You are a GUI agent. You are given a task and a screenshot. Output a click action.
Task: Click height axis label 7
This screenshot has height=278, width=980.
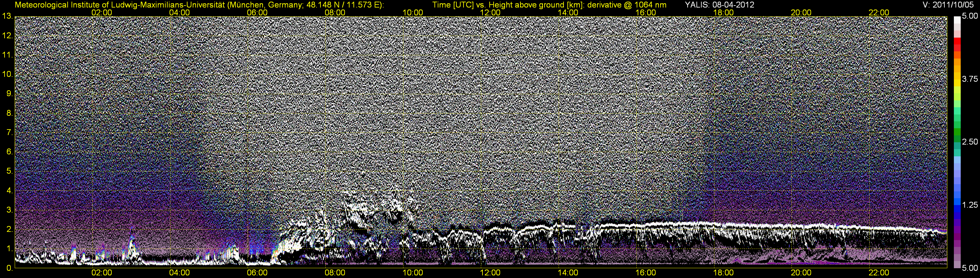(x=9, y=133)
